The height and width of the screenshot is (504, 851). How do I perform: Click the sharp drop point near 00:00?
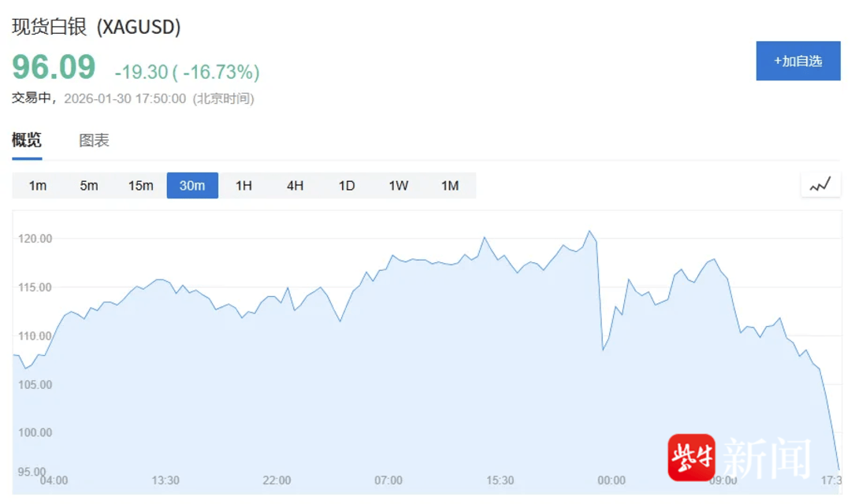point(603,349)
